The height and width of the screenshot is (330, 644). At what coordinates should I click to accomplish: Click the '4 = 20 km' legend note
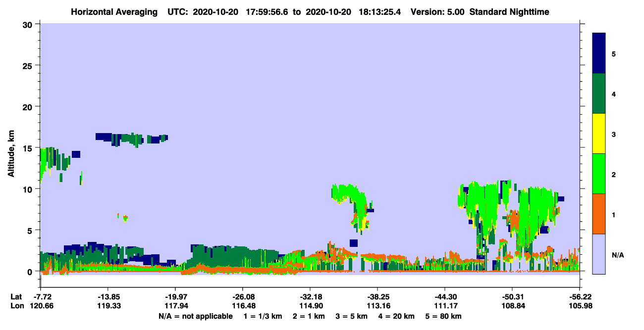point(396,316)
